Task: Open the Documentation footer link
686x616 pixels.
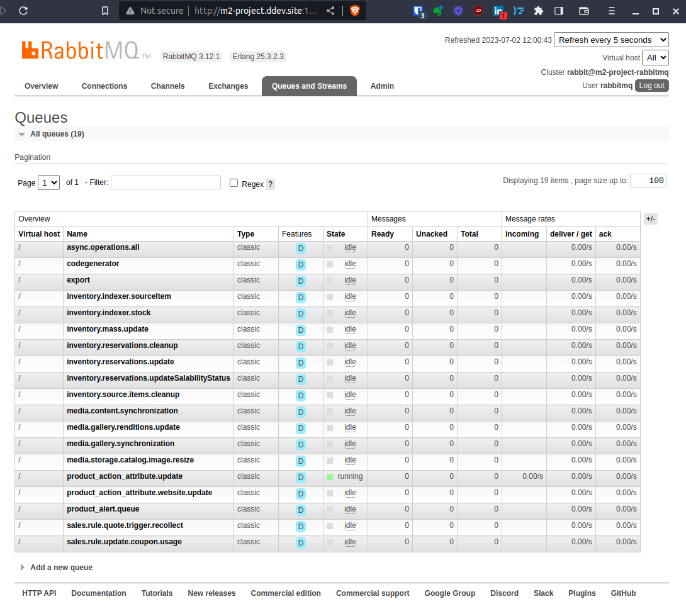Action: pos(99,593)
